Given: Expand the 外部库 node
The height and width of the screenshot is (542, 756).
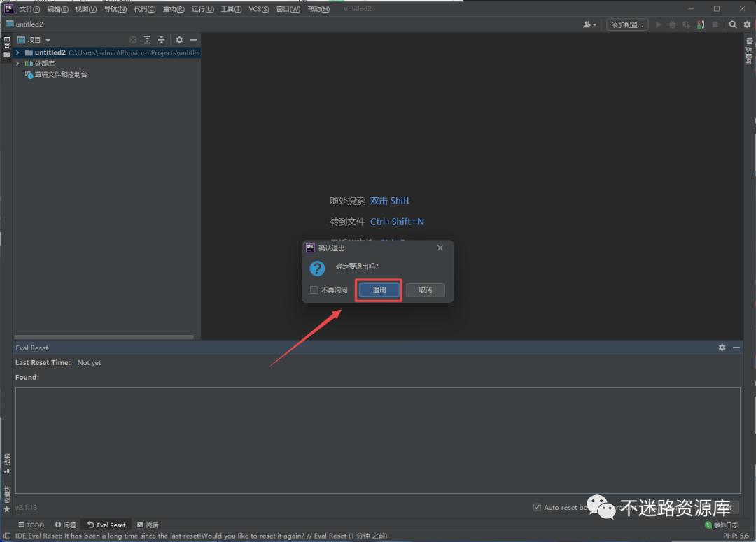Looking at the screenshot, I should tap(17, 64).
